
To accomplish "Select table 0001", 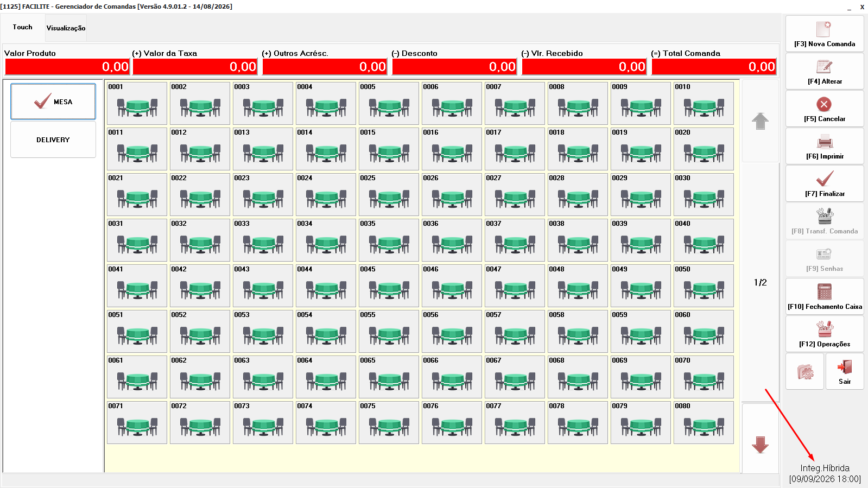I will [x=137, y=103].
